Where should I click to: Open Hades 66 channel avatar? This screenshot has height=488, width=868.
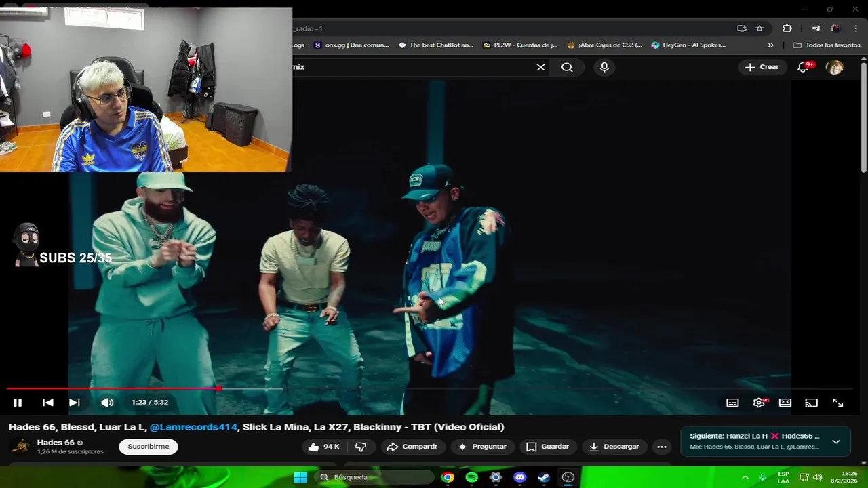point(21,447)
